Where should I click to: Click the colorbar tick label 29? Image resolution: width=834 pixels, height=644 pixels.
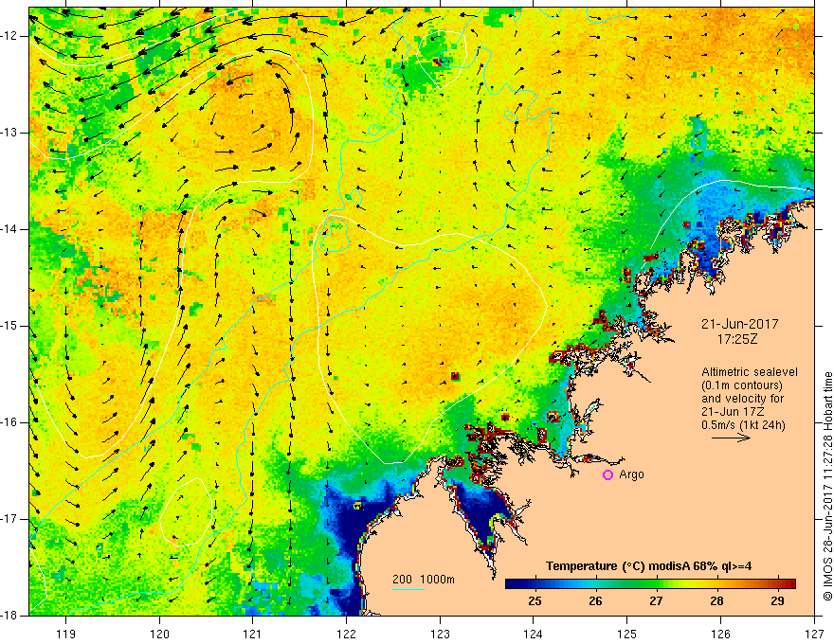tap(777, 601)
